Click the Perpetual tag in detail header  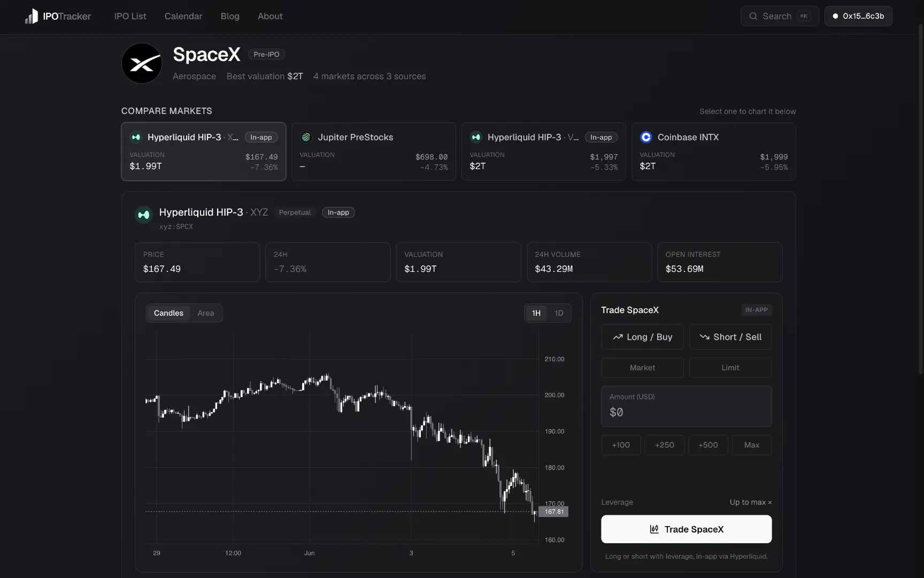click(295, 212)
